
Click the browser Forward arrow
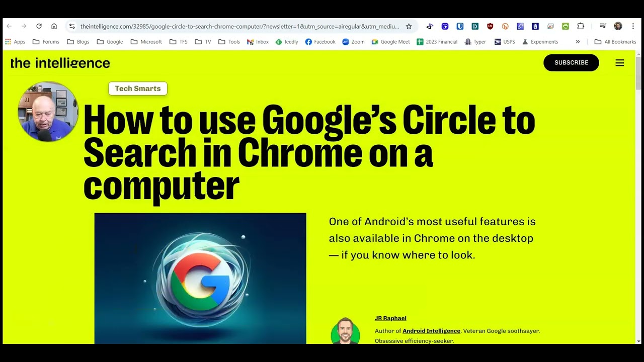click(24, 26)
